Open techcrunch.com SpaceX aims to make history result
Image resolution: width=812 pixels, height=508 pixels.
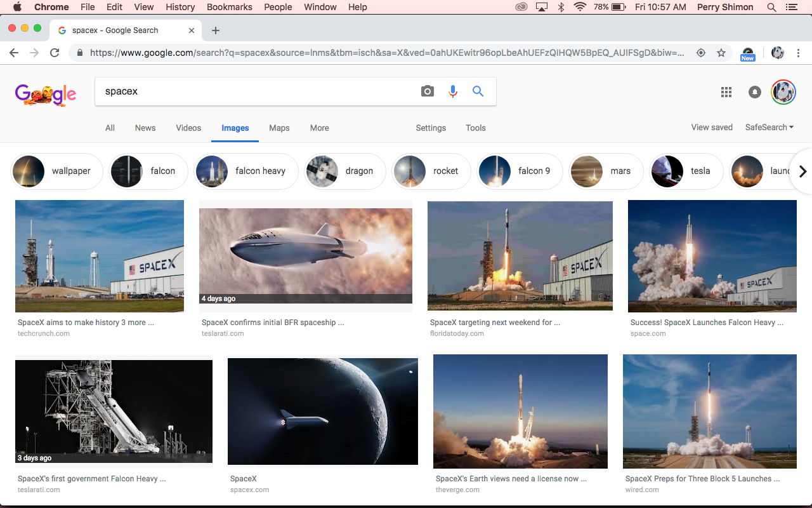tap(86, 323)
